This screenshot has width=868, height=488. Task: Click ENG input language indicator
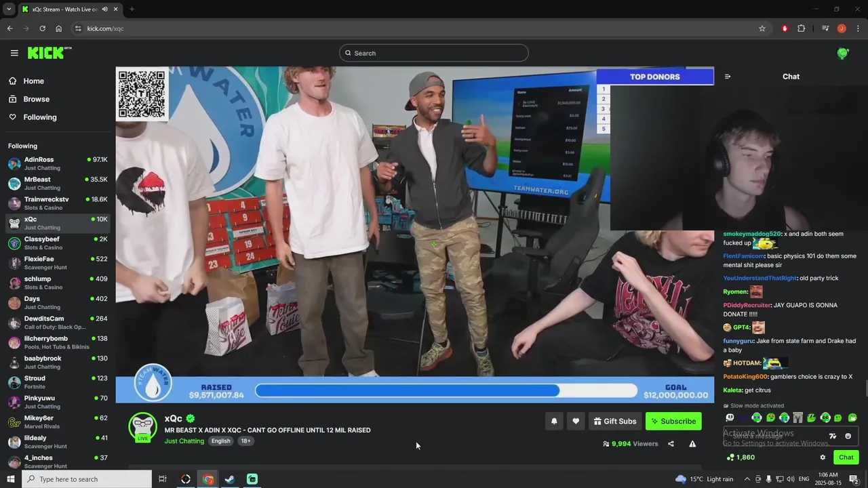pyautogui.click(x=804, y=479)
